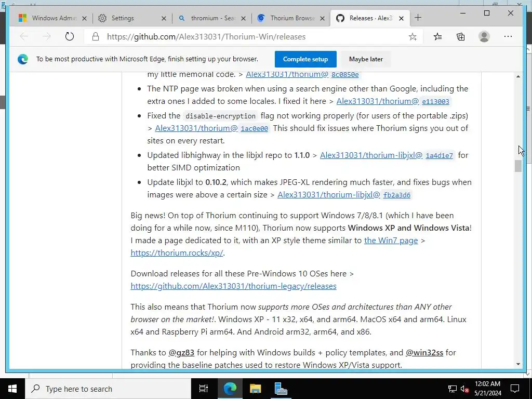Open the notification center icon
Image resolution: width=532 pixels, height=399 pixels.
tap(515, 389)
